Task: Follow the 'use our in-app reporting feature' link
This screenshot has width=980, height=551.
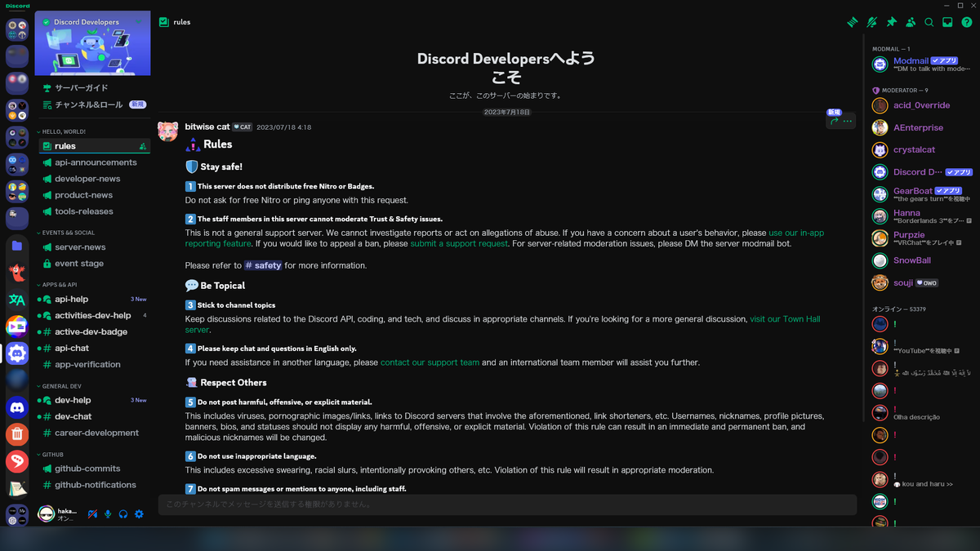Action: pyautogui.click(x=505, y=238)
